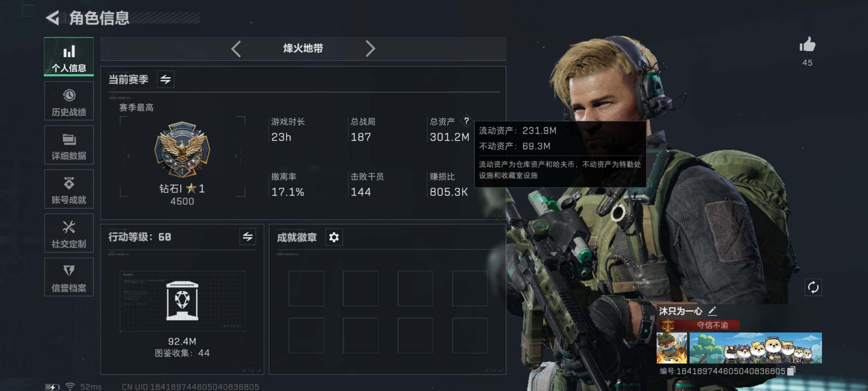Edit nickname 沐只为一心 with the pencil icon
Image resolution: width=868 pixels, height=391 pixels.
coord(712,311)
